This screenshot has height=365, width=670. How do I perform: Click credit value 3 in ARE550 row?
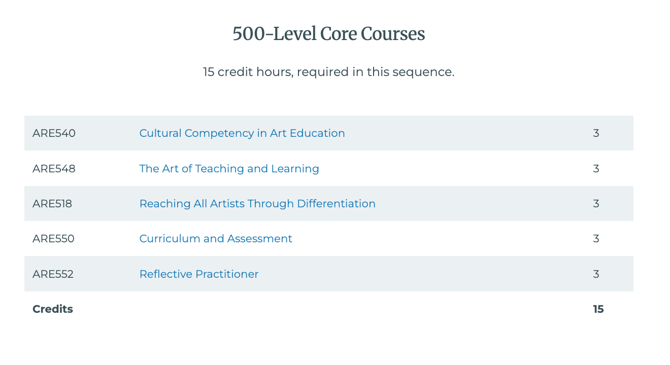(596, 238)
